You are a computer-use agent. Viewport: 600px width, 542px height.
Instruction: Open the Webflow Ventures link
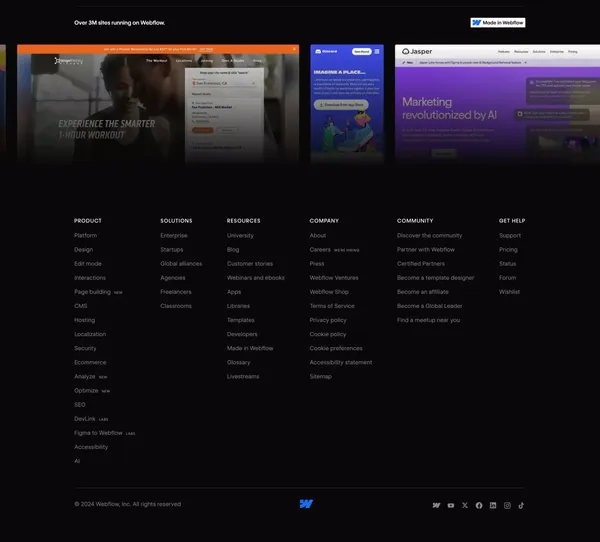pyautogui.click(x=334, y=278)
